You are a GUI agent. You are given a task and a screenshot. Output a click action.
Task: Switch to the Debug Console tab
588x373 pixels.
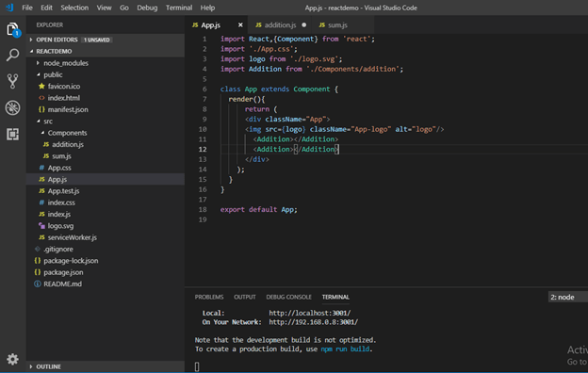point(288,297)
